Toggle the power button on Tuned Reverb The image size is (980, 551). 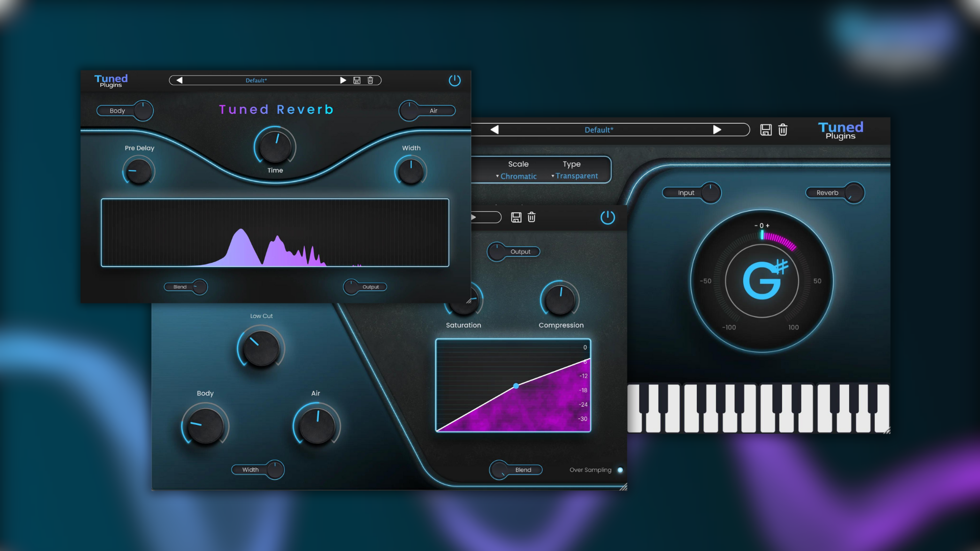click(454, 80)
